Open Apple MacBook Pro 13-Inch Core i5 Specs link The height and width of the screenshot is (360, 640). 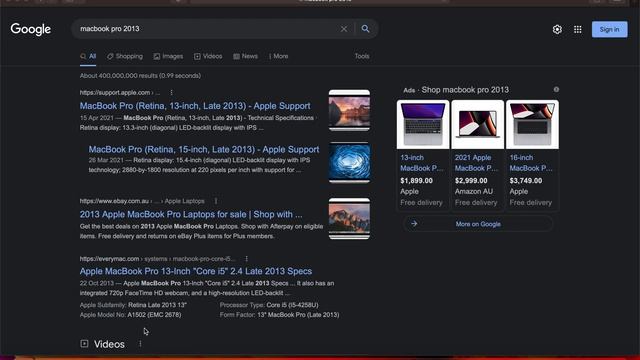coord(196,271)
